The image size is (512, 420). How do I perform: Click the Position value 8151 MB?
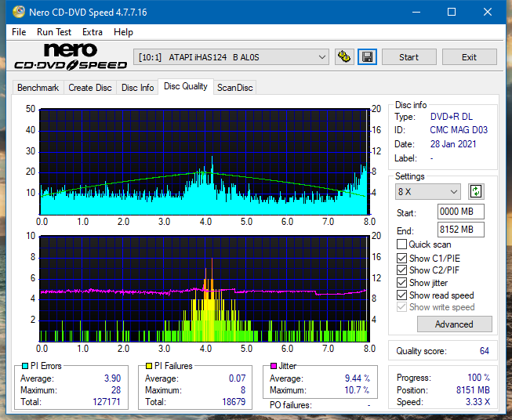tap(473, 390)
